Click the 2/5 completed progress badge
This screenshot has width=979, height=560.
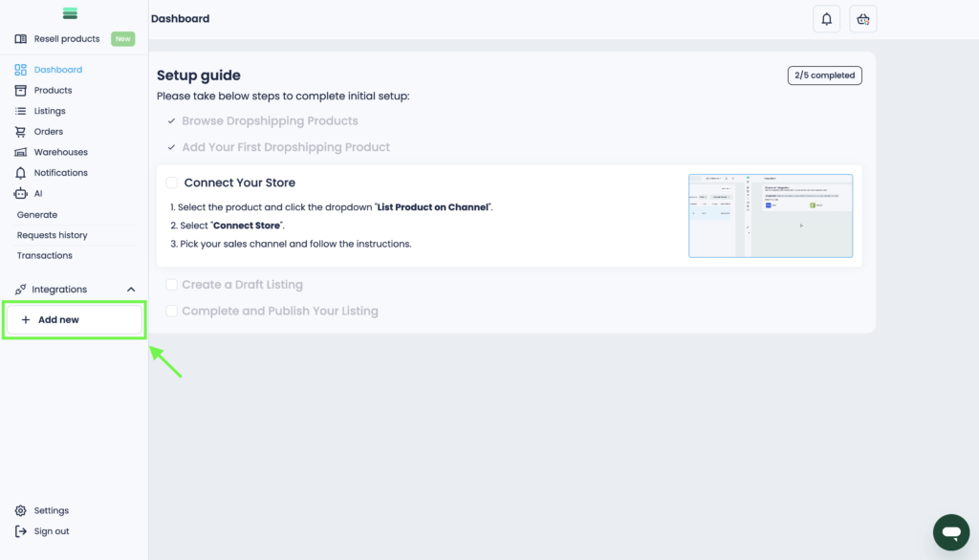click(824, 75)
